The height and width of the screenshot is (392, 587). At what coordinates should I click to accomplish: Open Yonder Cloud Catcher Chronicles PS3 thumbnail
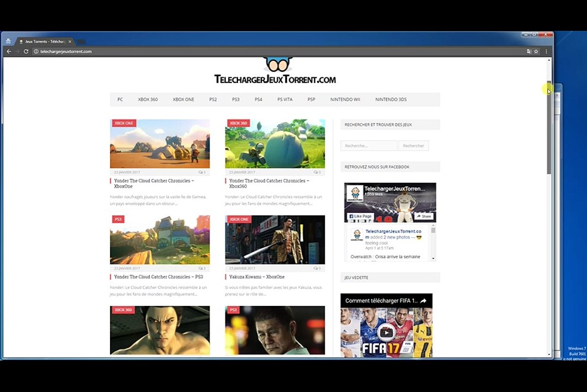pyautogui.click(x=160, y=240)
